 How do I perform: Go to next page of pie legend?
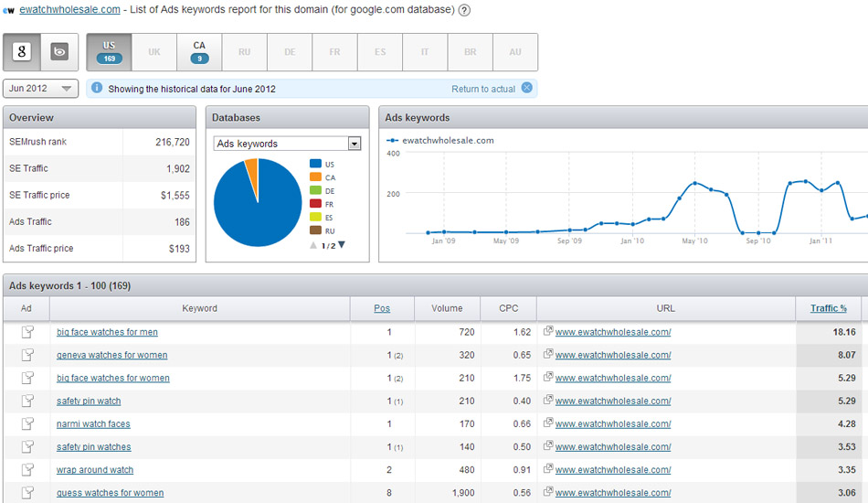pos(342,245)
